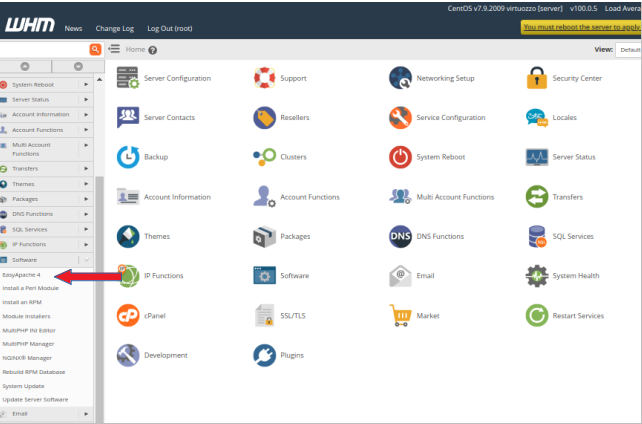Screen dimensions: 642x424
Task: Open News in the top bar
Action: click(x=73, y=28)
